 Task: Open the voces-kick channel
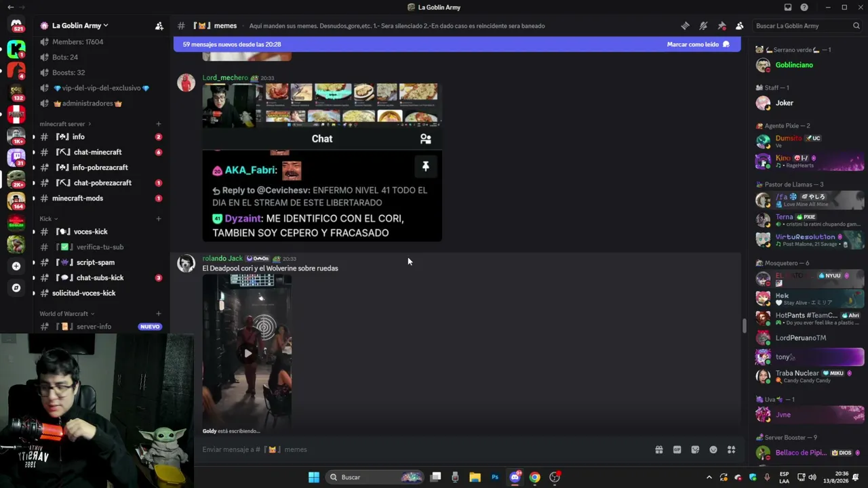tap(100, 232)
